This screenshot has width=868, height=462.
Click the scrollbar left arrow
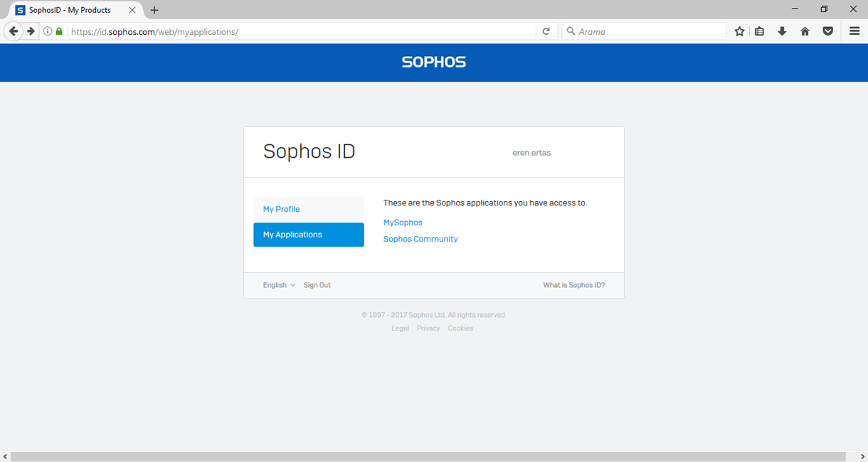5,457
